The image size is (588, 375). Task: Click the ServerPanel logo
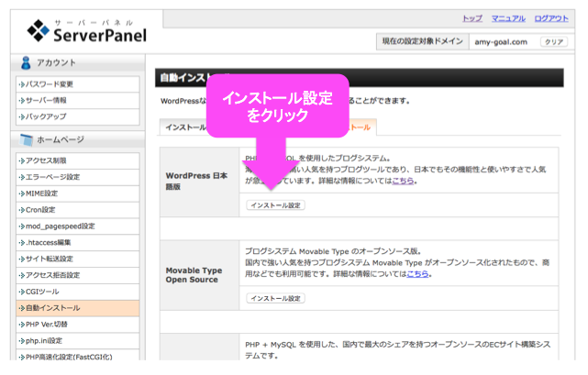(86, 31)
